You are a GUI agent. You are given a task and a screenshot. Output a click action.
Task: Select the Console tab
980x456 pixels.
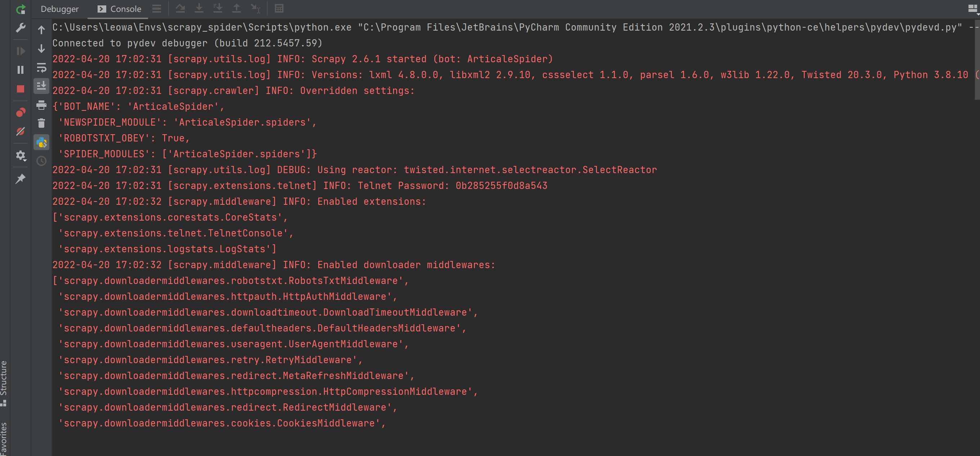(119, 9)
